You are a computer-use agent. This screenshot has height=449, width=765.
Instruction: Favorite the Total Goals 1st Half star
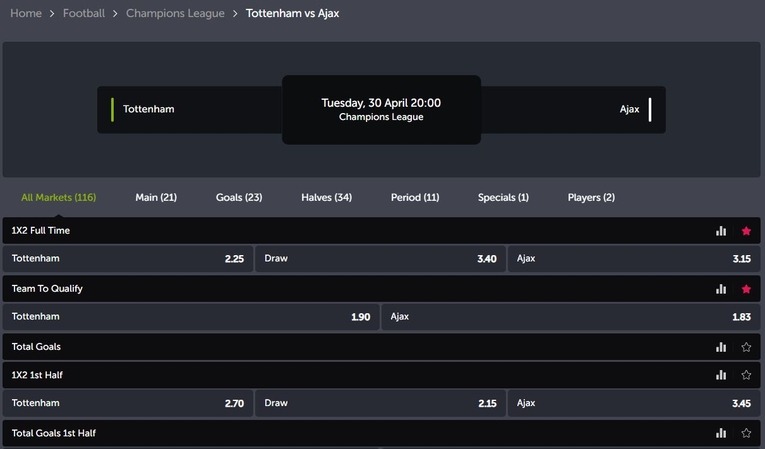[x=746, y=433]
